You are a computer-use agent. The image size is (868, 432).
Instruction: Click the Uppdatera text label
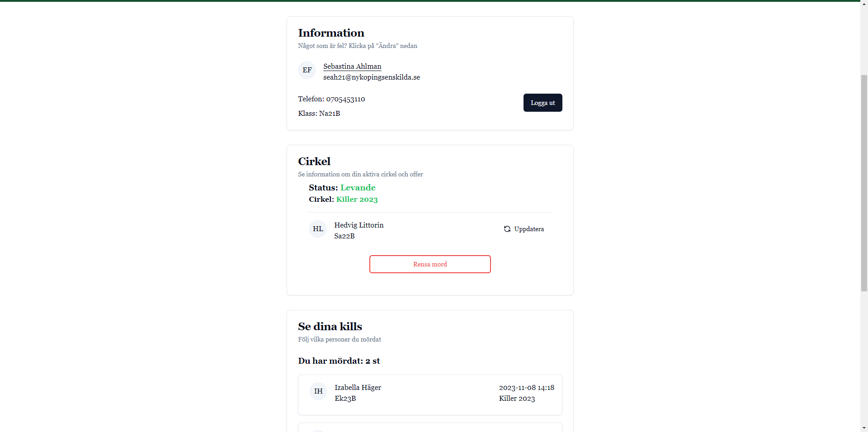tap(529, 229)
